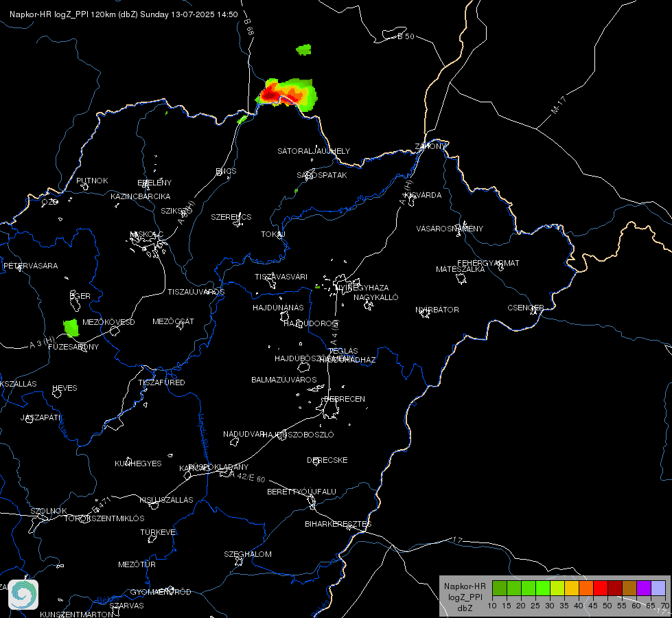Click the 'A 42/E 60' road label

click(x=248, y=477)
